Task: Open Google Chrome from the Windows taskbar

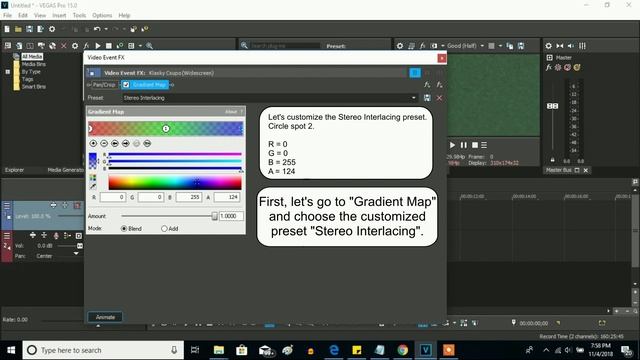Action: (403, 350)
